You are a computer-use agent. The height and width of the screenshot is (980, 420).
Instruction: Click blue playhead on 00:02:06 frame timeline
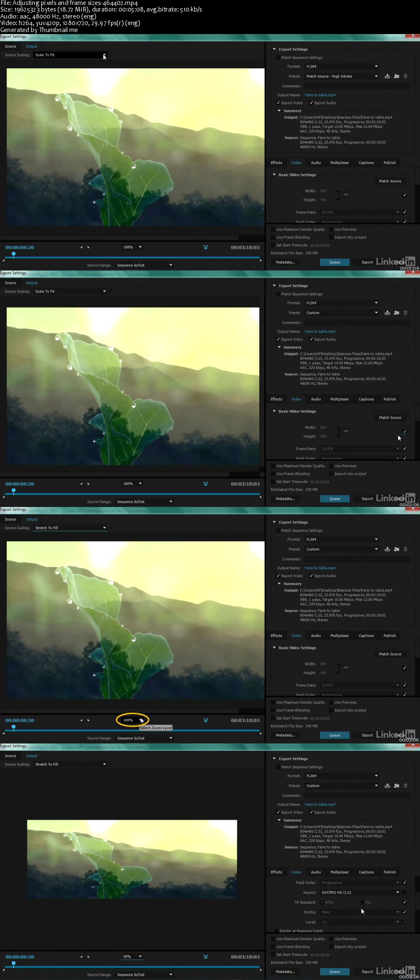(x=14, y=491)
